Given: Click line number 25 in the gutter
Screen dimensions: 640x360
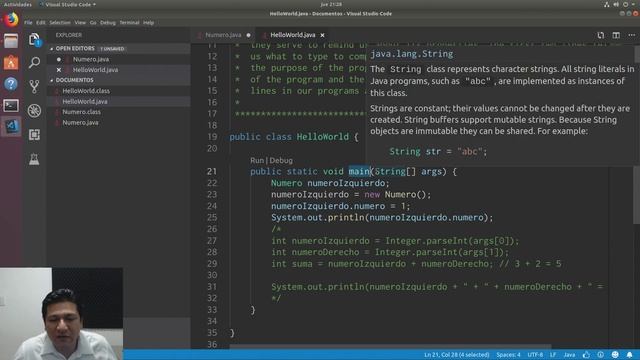Looking at the screenshot, I should [x=212, y=218].
